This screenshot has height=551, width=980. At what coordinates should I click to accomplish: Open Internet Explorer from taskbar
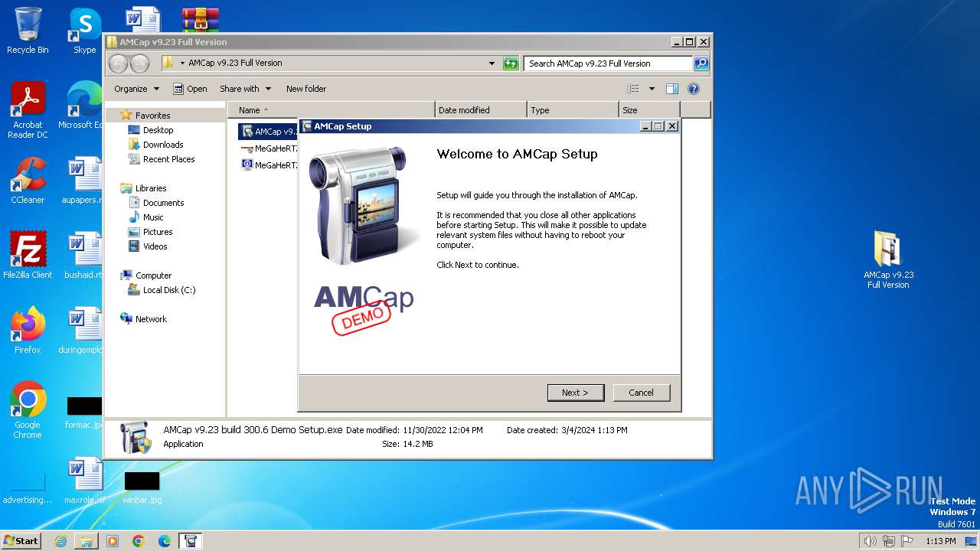[60, 541]
